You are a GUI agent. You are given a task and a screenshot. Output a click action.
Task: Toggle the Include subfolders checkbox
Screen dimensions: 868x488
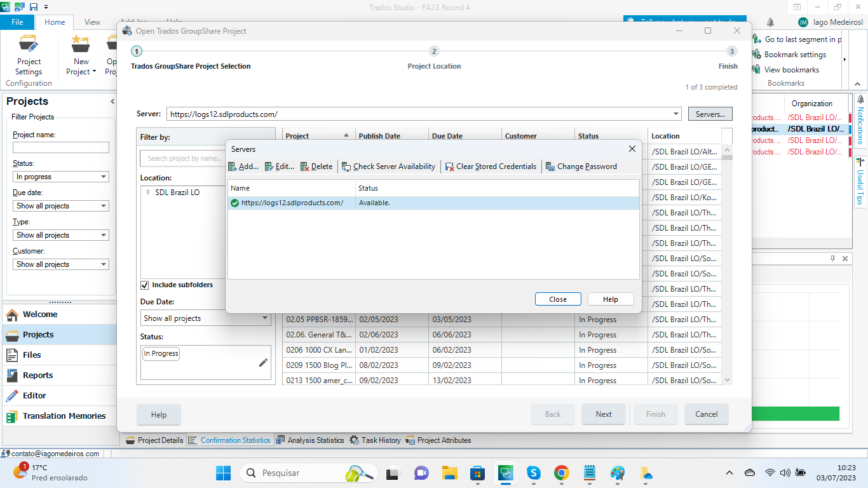point(145,285)
